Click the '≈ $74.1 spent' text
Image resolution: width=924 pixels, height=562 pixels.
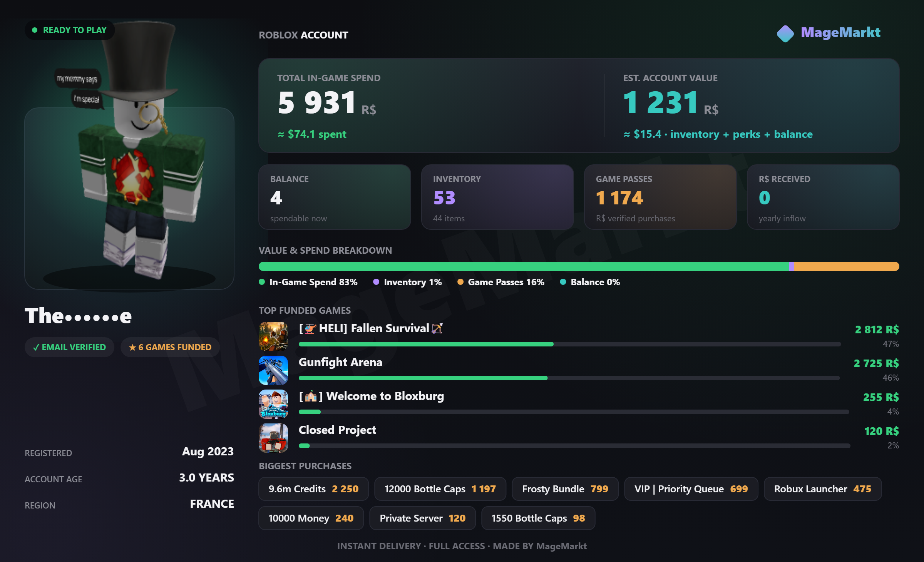pos(312,134)
